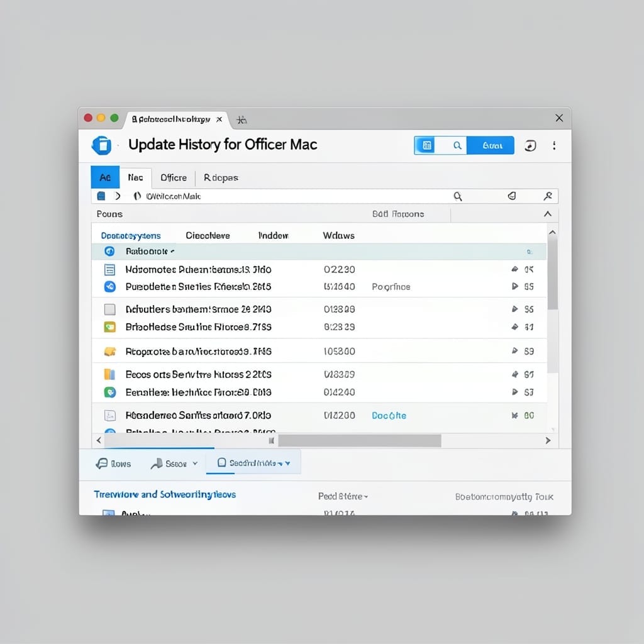
Task: Click green-yellow icon of 'Brisoffedse' row
Action: [109, 327]
